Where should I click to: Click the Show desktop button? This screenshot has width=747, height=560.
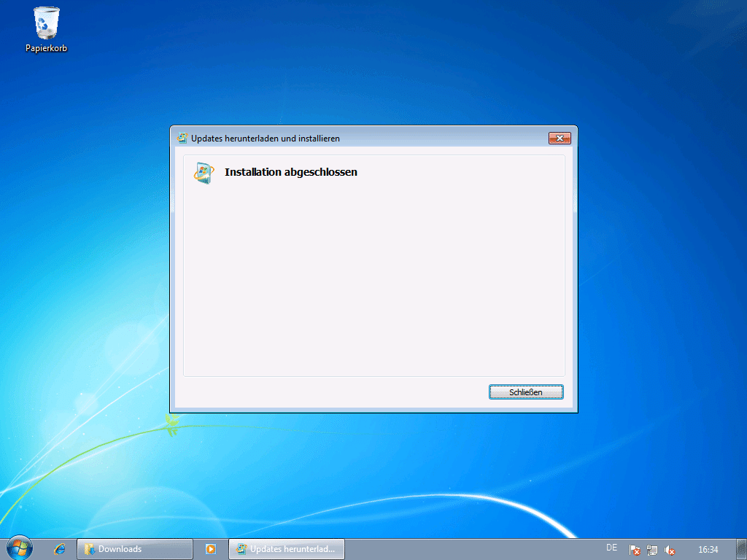coord(742,549)
